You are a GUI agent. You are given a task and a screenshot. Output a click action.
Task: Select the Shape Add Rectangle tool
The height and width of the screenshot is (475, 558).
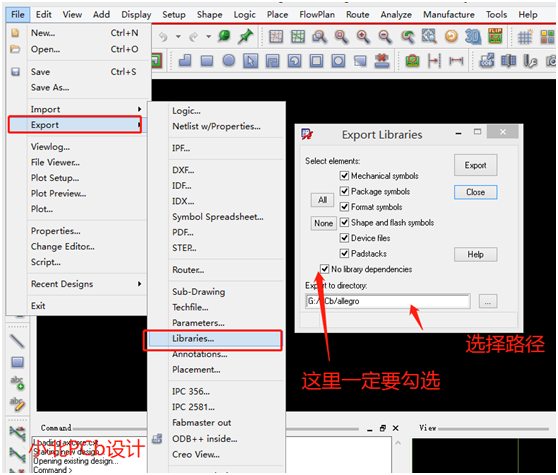coord(207,61)
